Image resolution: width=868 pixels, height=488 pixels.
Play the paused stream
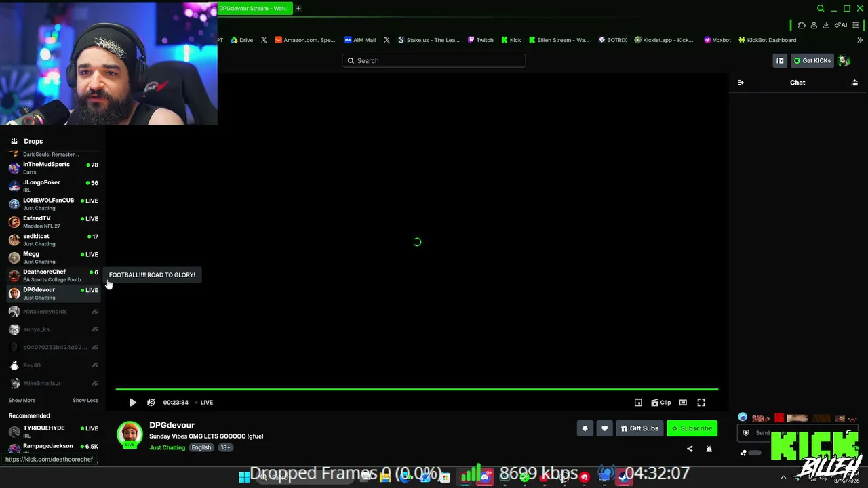tap(132, 403)
